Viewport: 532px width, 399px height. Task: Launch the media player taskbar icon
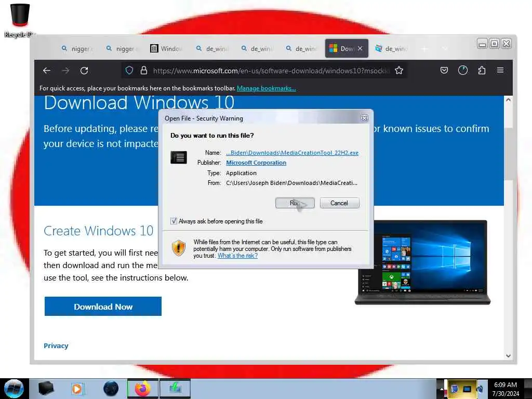(77, 389)
